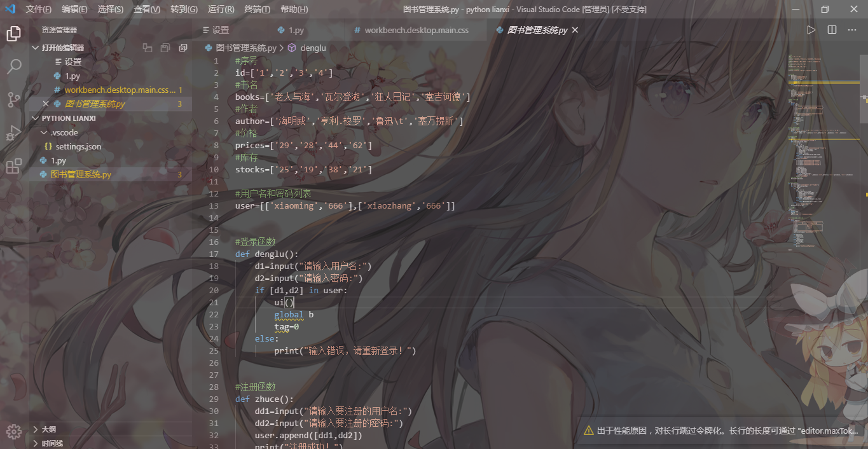
Task: Switch to the 1.py editor tab
Action: pyautogui.click(x=306, y=30)
